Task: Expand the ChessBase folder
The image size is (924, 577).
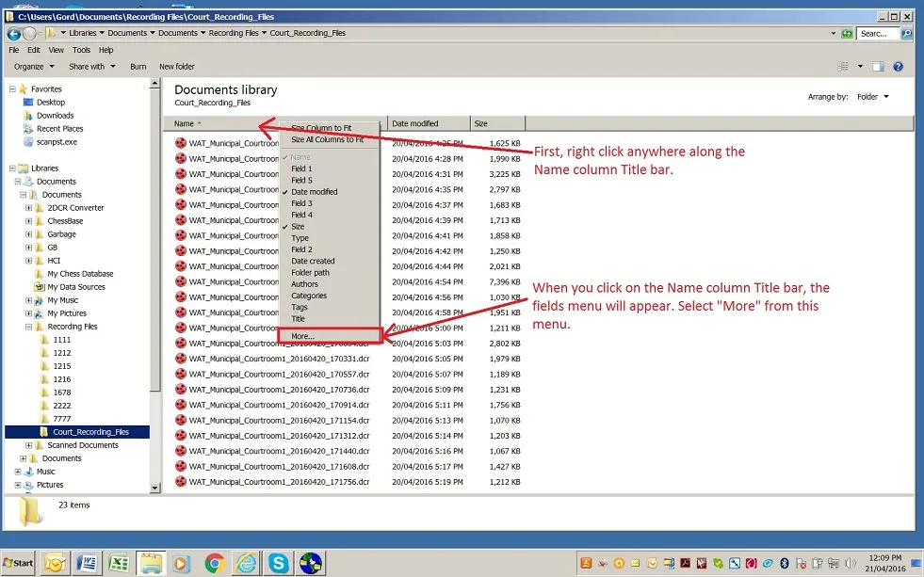Action: [28, 221]
